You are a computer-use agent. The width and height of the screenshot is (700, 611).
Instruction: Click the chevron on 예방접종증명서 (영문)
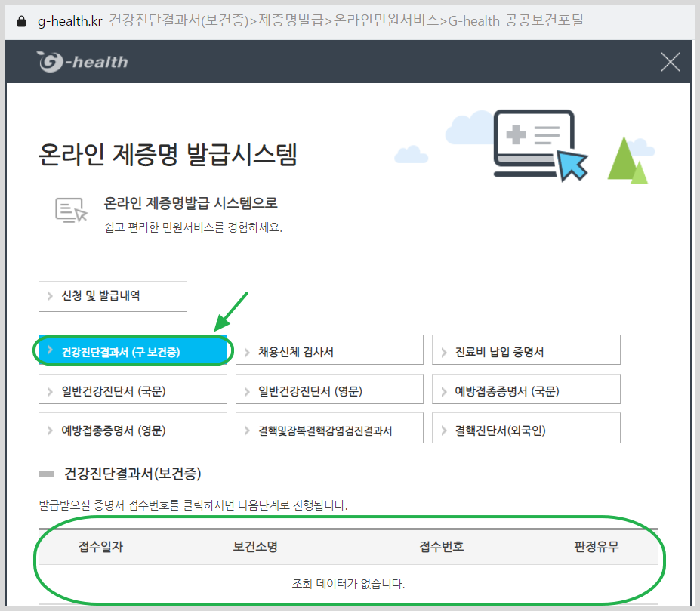coord(50,430)
